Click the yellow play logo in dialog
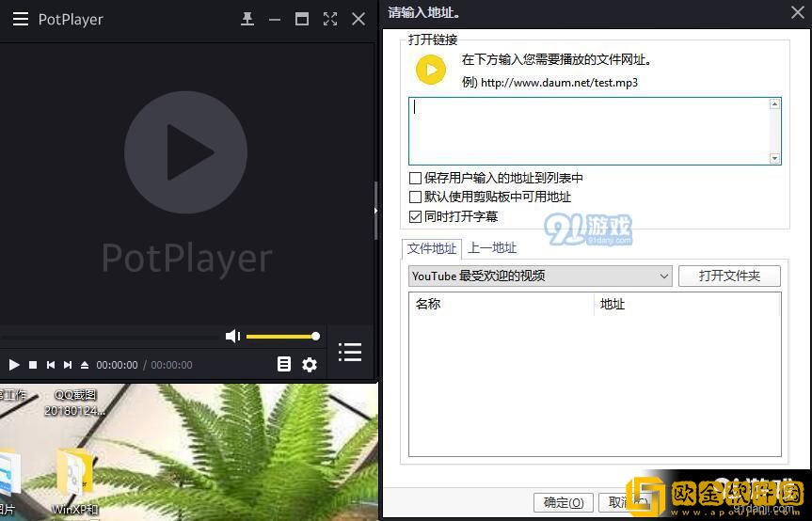The height and width of the screenshot is (521, 812). 431,70
